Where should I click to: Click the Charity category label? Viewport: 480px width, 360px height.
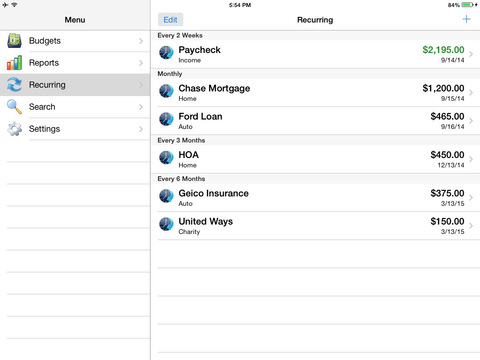pos(189,232)
